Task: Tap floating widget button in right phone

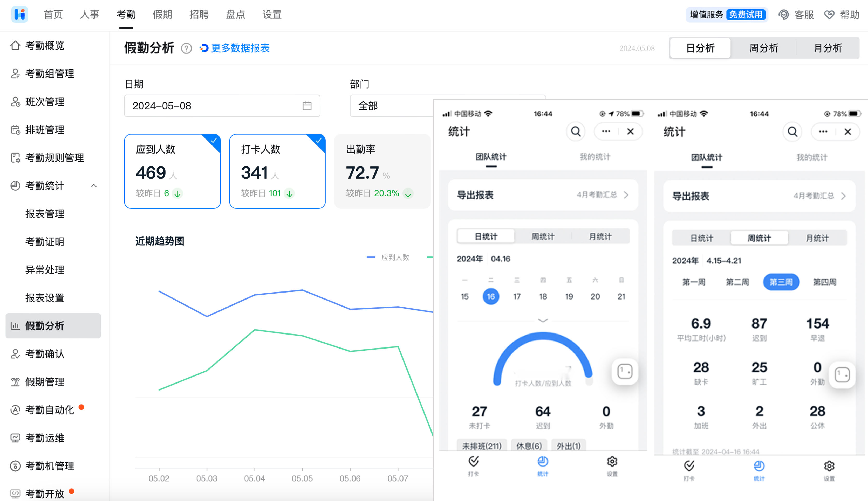Action: pyautogui.click(x=842, y=375)
